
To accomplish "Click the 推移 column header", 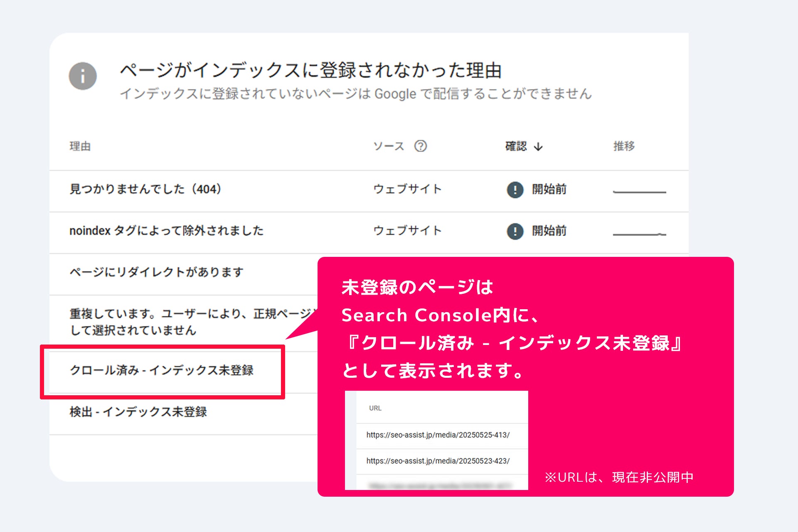I will [x=624, y=146].
